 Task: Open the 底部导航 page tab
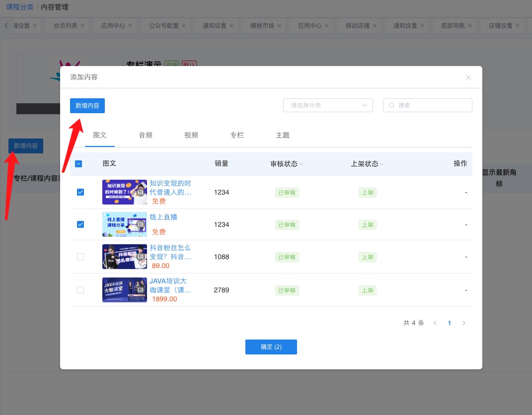click(x=453, y=25)
